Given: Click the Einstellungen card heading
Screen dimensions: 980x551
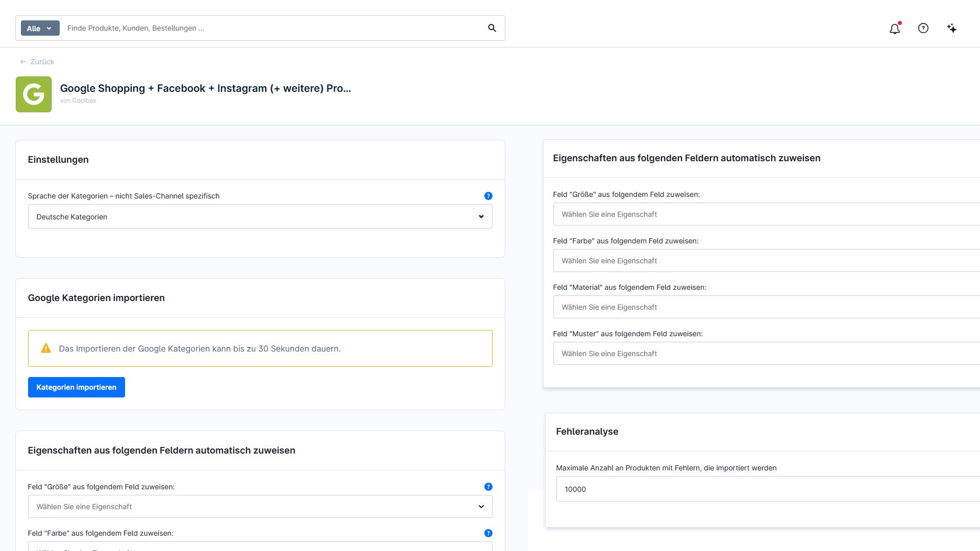Looking at the screenshot, I should (58, 160).
